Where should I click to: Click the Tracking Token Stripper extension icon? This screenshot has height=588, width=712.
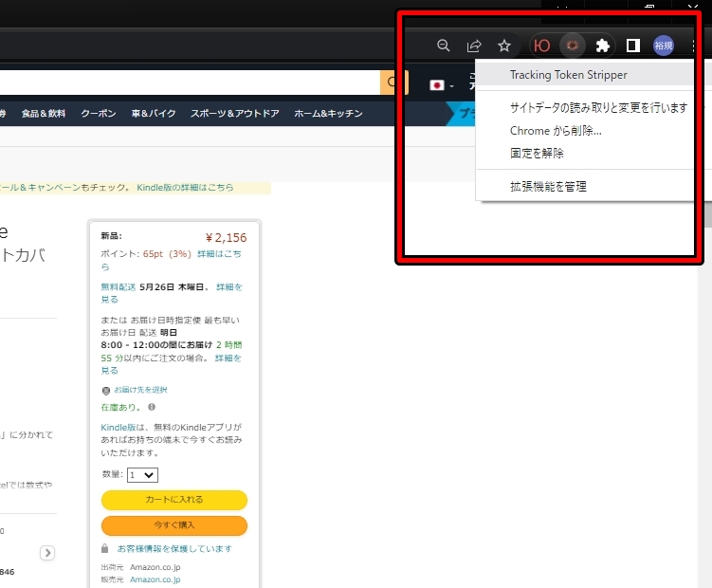coord(572,46)
